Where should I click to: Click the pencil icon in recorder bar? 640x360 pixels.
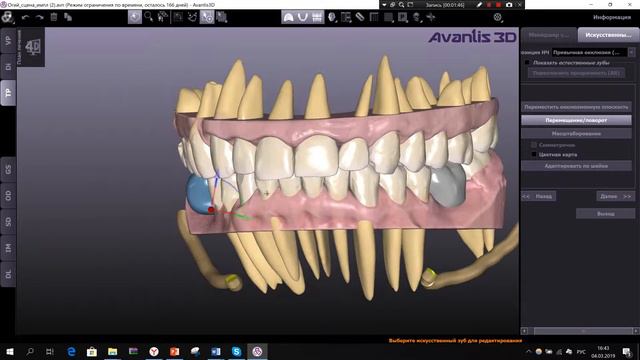pyautogui.click(x=480, y=5)
